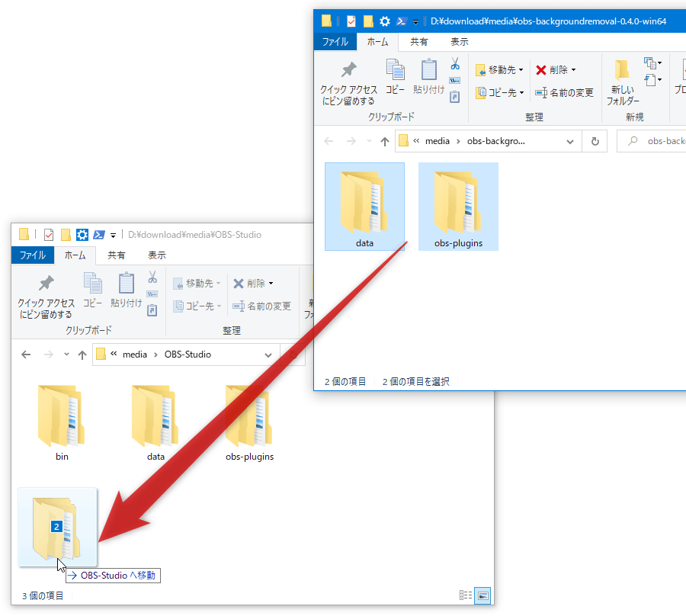Create New folder in obs-backgroundremoval window
Screen dimensions: 686x616
tap(623, 83)
